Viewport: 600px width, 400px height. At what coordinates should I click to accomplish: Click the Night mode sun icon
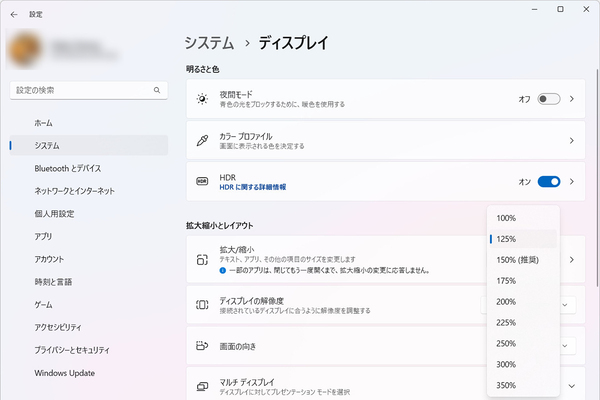[x=202, y=99]
